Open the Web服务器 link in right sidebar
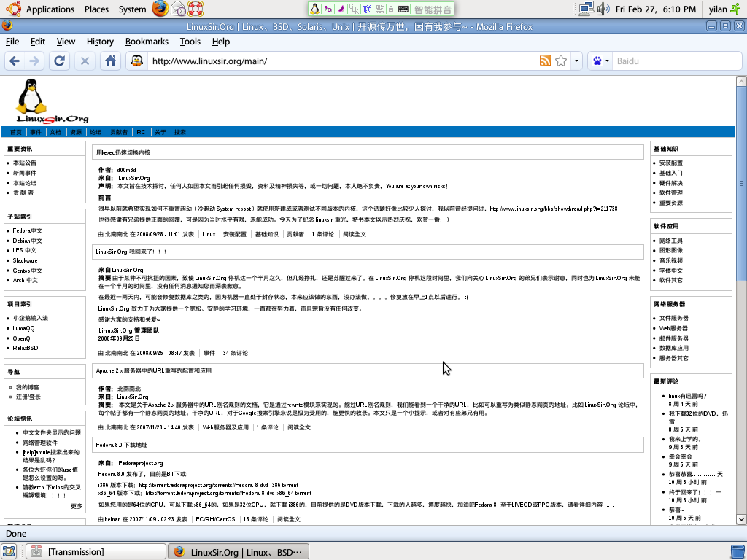This screenshot has width=747, height=560. coord(673,328)
